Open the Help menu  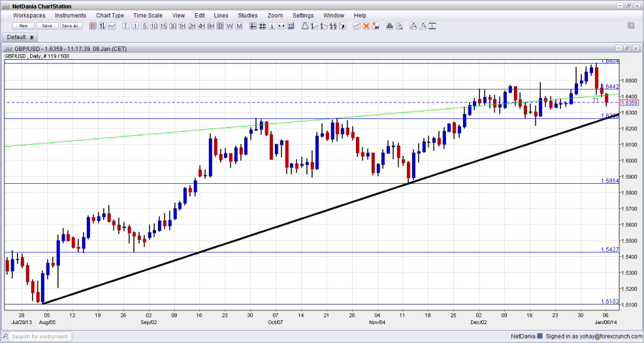(x=360, y=15)
